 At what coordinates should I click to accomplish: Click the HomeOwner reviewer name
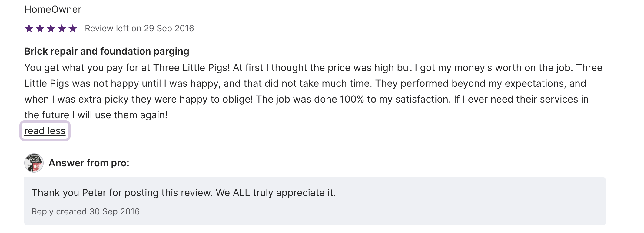coord(53,9)
